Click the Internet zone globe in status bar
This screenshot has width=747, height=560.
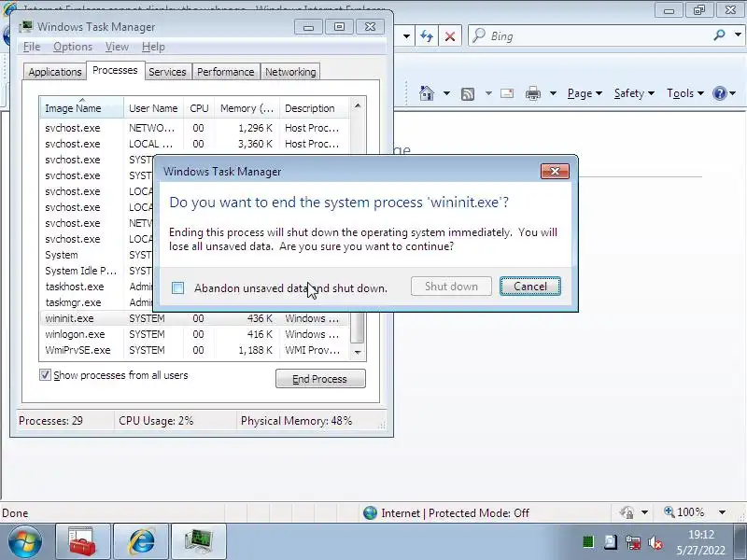[370, 512]
